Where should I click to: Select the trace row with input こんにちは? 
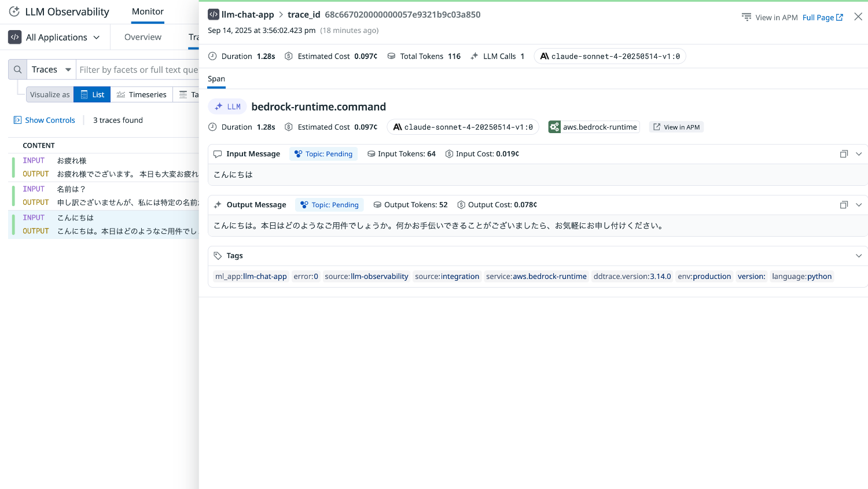(104, 225)
